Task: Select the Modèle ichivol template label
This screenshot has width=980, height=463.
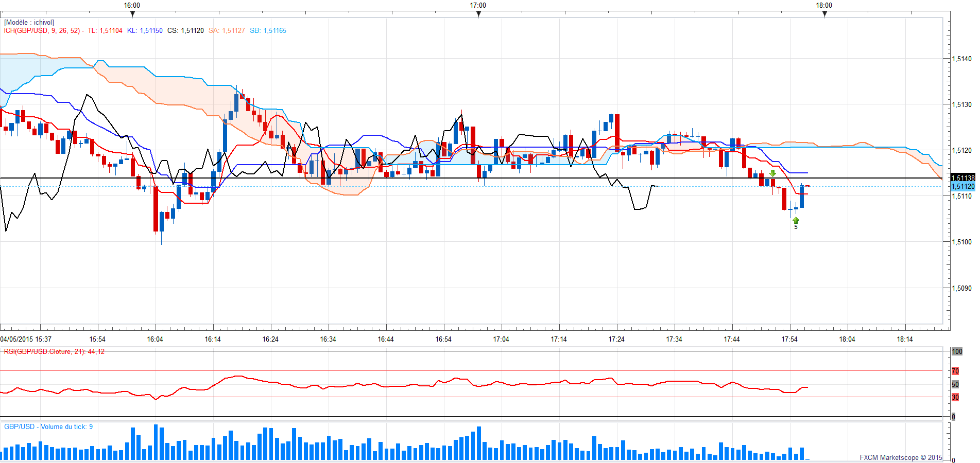Action: point(29,22)
